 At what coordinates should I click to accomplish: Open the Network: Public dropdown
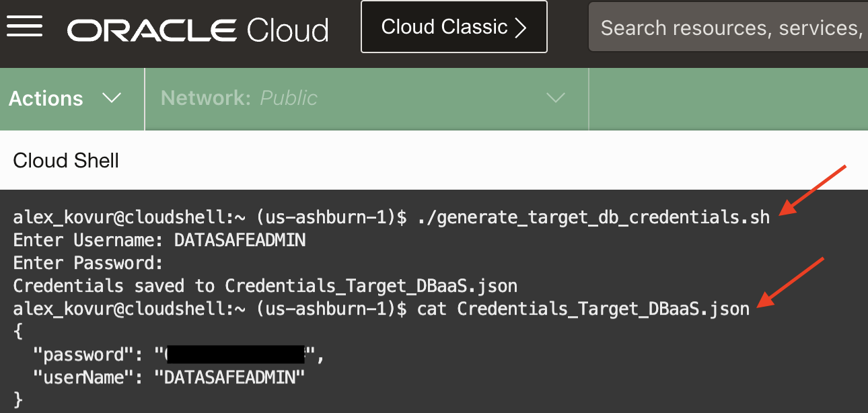(x=366, y=98)
